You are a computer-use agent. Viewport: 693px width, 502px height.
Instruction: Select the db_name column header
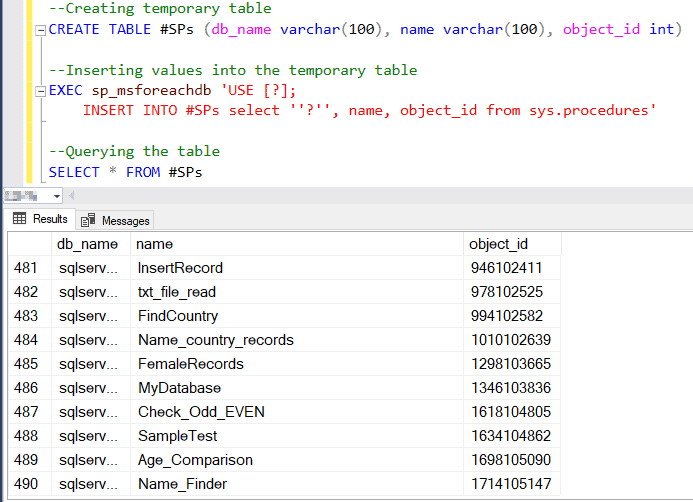pos(91,244)
